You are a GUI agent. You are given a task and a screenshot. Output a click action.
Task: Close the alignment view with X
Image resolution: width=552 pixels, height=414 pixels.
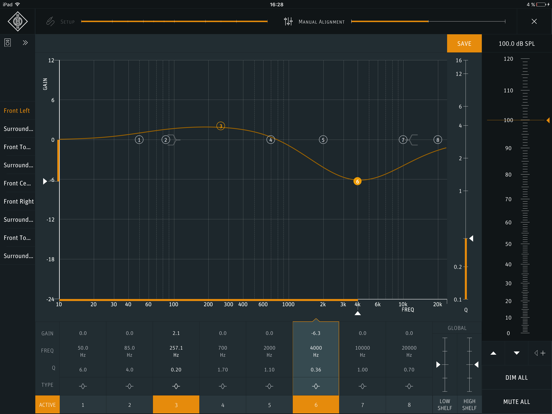pos(534,21)
